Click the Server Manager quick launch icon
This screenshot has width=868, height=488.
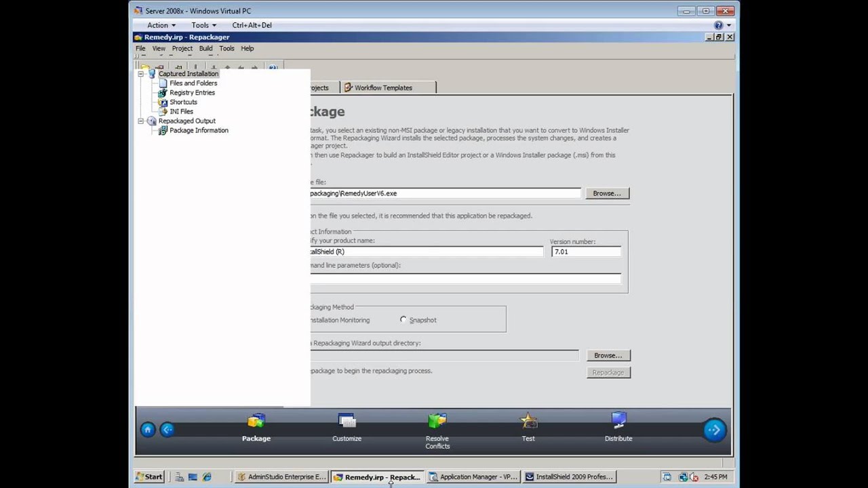point(179,477)
